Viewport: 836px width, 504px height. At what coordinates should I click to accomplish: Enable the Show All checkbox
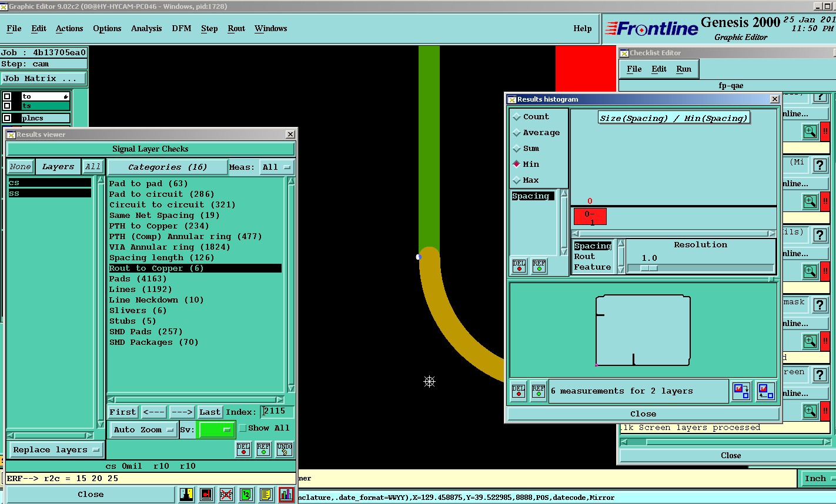pyautogui.click(x=243, y=428)
